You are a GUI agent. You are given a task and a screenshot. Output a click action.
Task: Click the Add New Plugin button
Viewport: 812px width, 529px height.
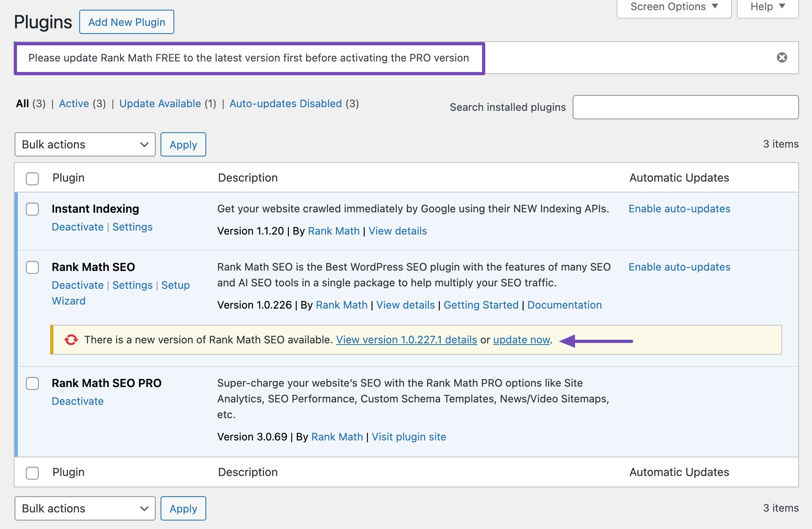(127, 22)
